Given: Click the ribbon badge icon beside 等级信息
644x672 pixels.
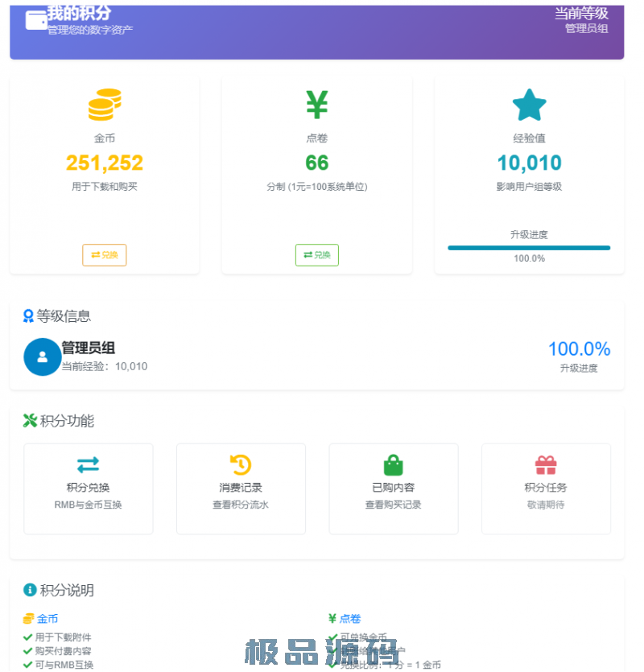Looking at the screenshot, I should click(29, 316).
